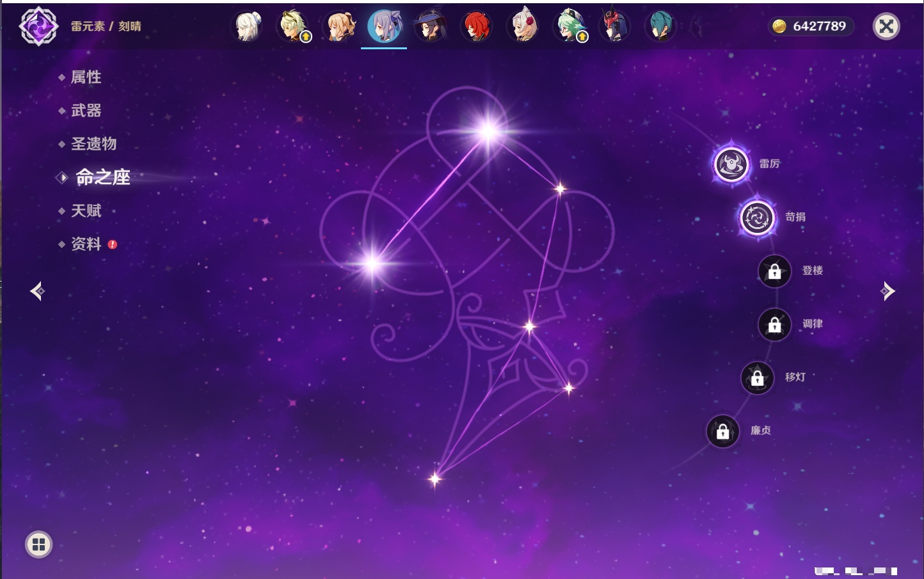
Task: Select the green-haired glasses character avatar
Action: click(570, 26)
